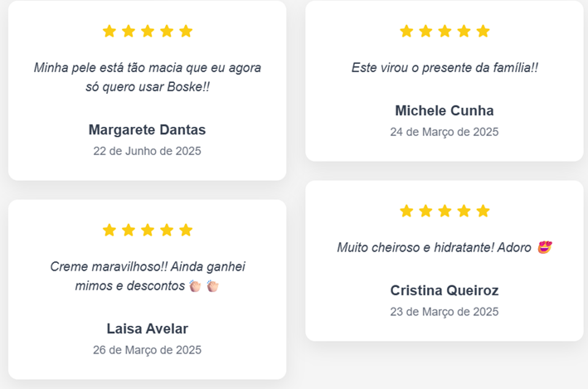
Task: Click the date 24 de Março de 2025
Action: pyautogui.click(x=445, y=132)
